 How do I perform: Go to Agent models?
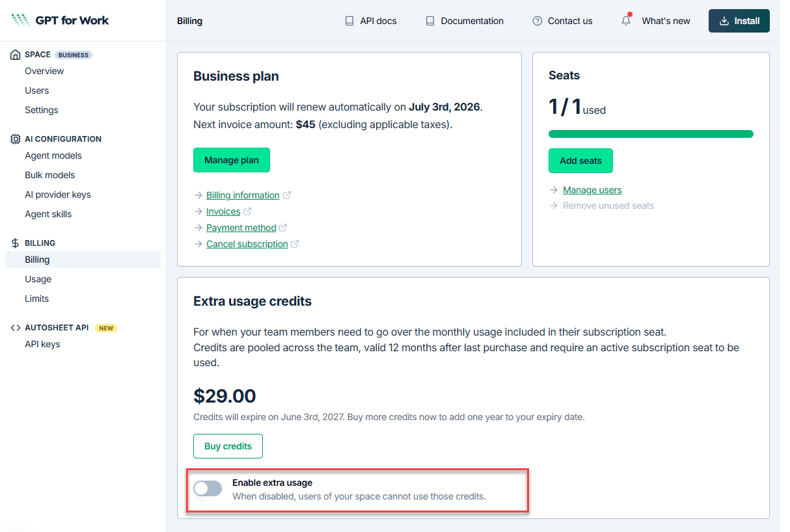(53, 155)
